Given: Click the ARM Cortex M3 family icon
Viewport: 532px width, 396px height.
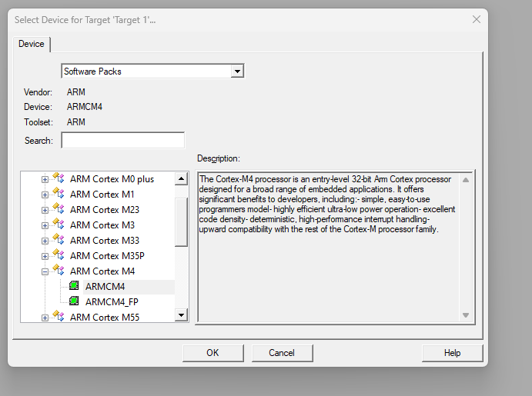Looking at the screenshot, I should 59,225.
